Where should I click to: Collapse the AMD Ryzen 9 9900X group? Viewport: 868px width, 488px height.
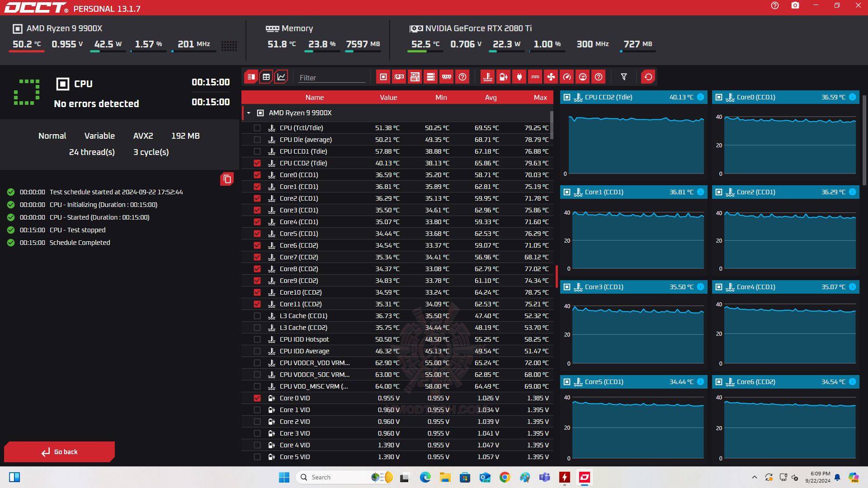pos(249,113)
